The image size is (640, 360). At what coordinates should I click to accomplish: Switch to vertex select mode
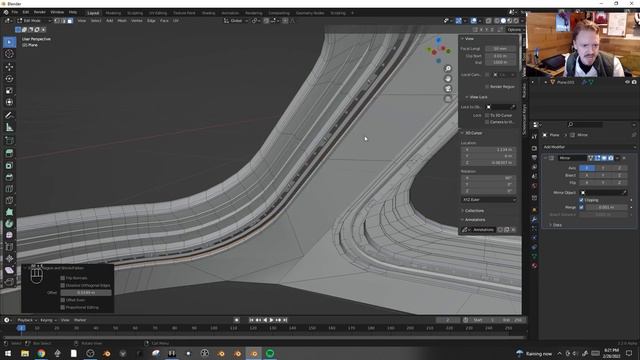pos(57,20)
